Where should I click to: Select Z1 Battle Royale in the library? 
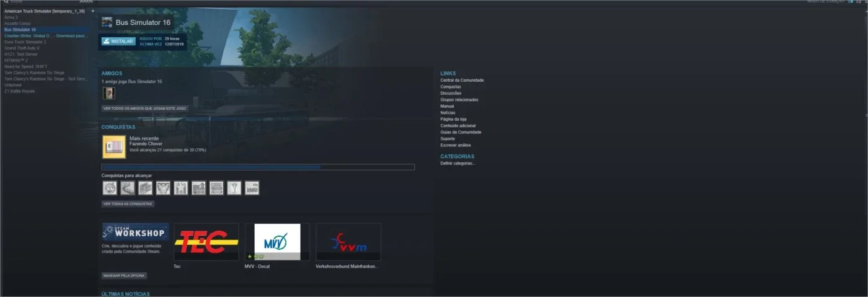click(20, 91)
